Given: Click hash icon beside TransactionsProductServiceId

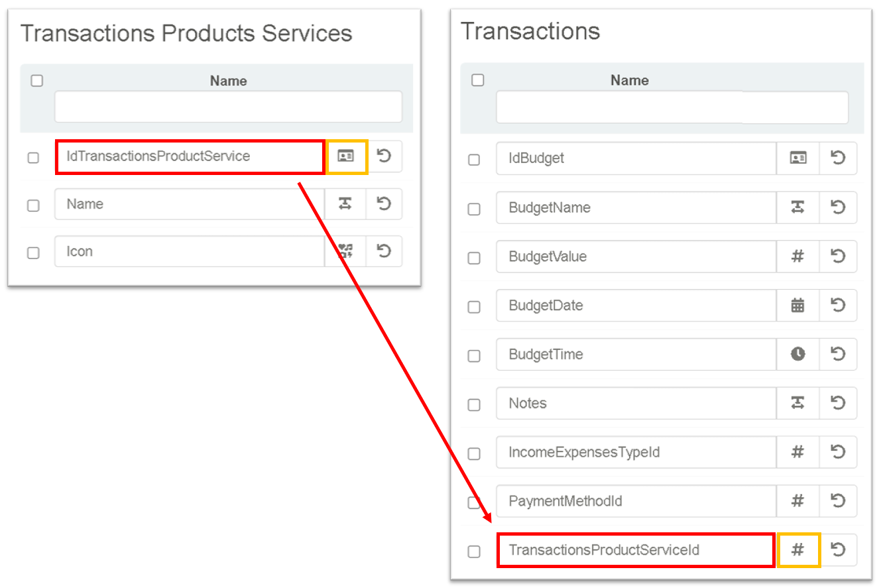Looking at the screenshot, I should click(798, 550).
